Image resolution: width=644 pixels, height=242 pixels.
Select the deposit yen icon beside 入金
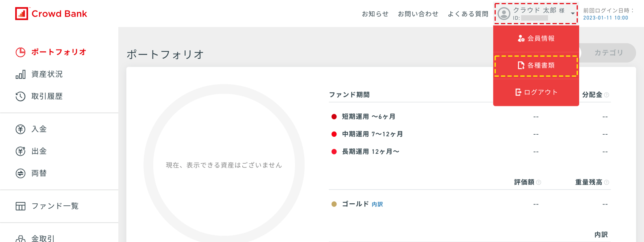tap(20, 129)
